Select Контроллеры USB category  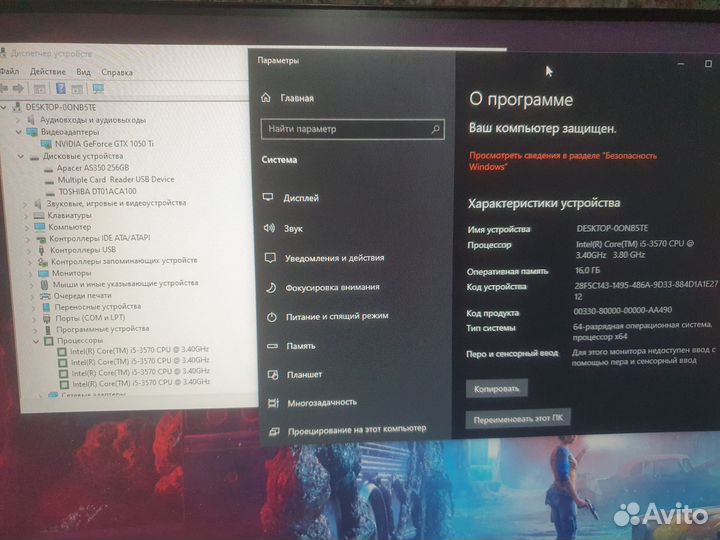coord(83,250)
